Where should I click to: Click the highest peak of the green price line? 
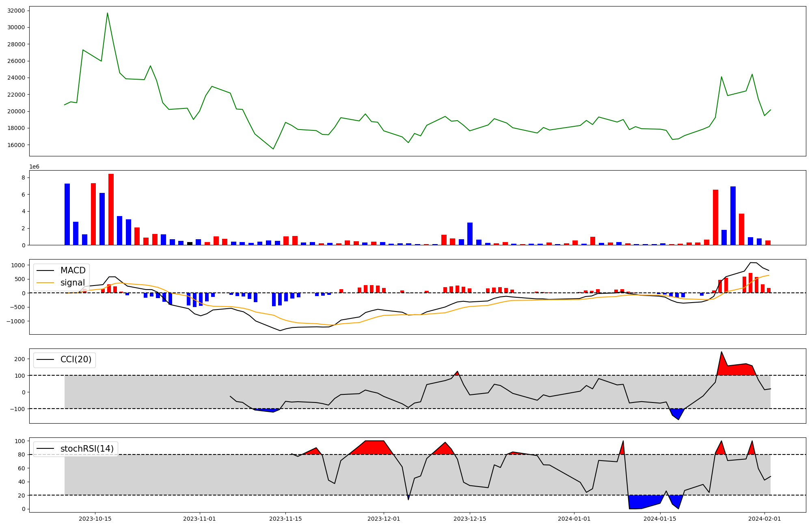pyautogui.click(x=107, y=13)
